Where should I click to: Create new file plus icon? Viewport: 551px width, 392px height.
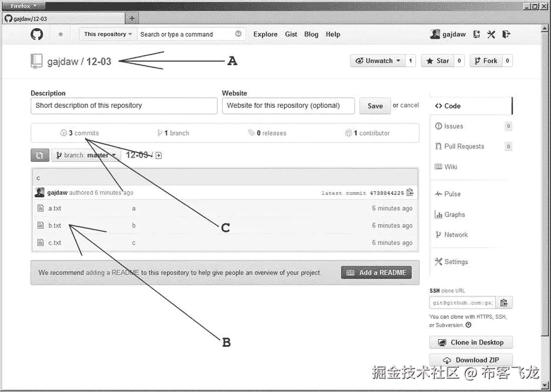point(159,156)
